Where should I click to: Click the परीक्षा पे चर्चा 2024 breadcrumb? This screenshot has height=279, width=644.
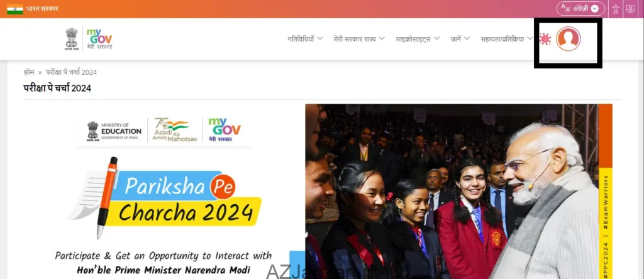[x=71, y=72]
